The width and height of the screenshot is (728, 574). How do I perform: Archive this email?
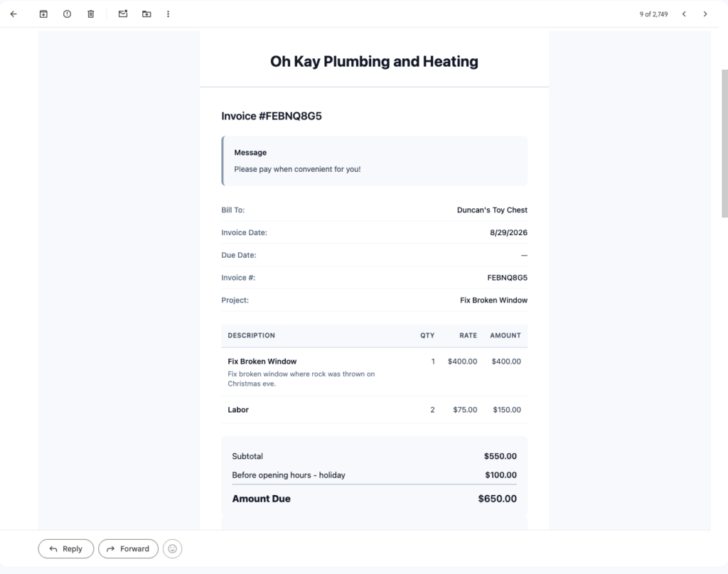coord(43,14)
